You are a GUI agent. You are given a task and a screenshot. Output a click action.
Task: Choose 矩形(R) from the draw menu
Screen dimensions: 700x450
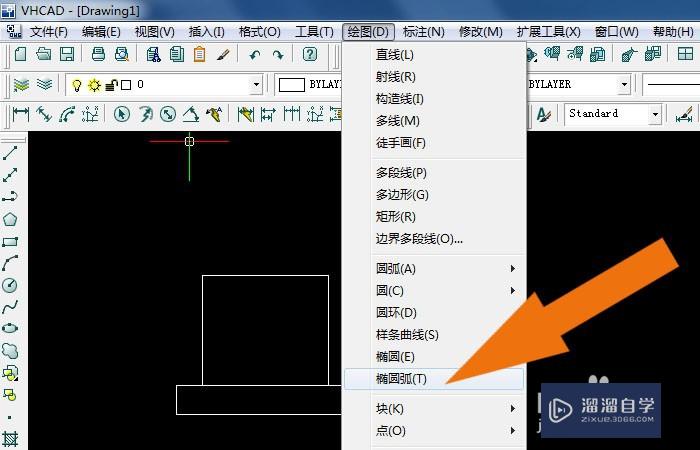(x=434, y=217)
